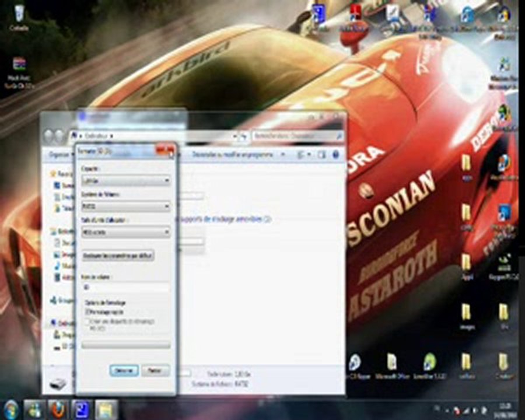
Task: Click the Firefox icon on the taskbar
Action: click(57, 409)
